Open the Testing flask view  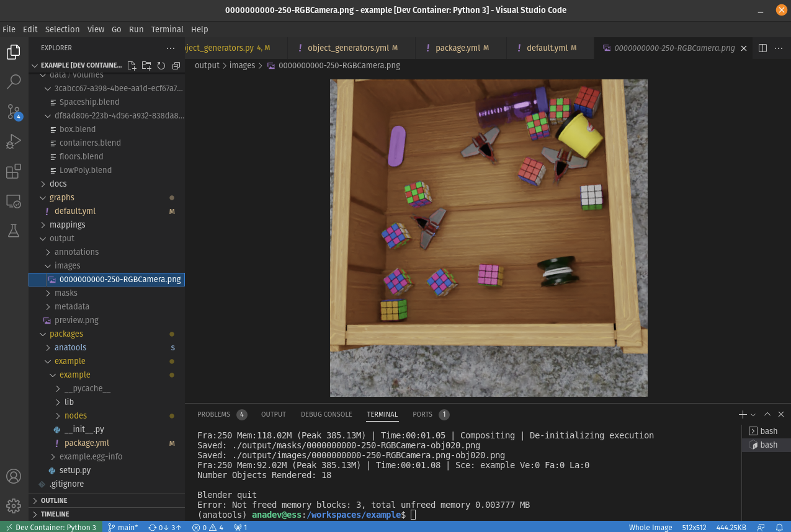click(x=14, y=231)
